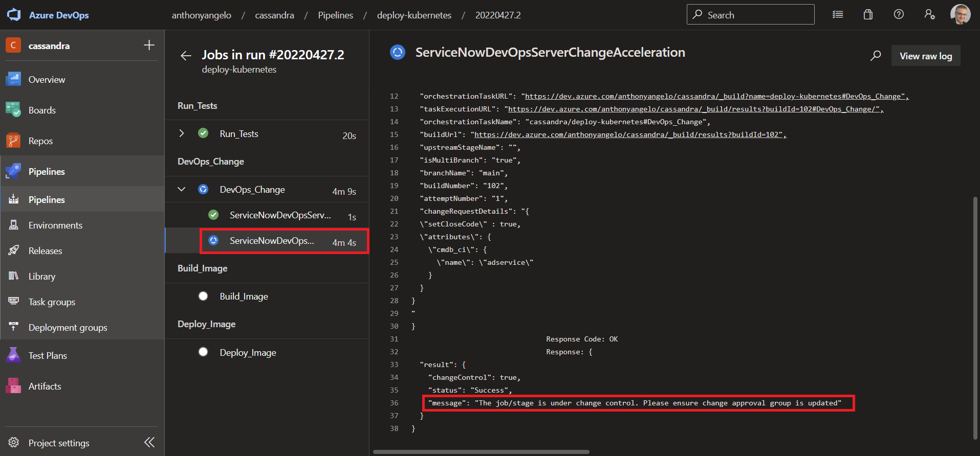The height and width of the screenshot is (456, 980).
Task: Click the anthonyangelo breadcrumb
Action: [x=201, y=15]
